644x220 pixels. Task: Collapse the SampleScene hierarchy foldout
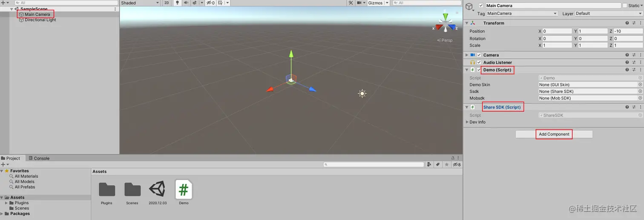pos(12,9)
